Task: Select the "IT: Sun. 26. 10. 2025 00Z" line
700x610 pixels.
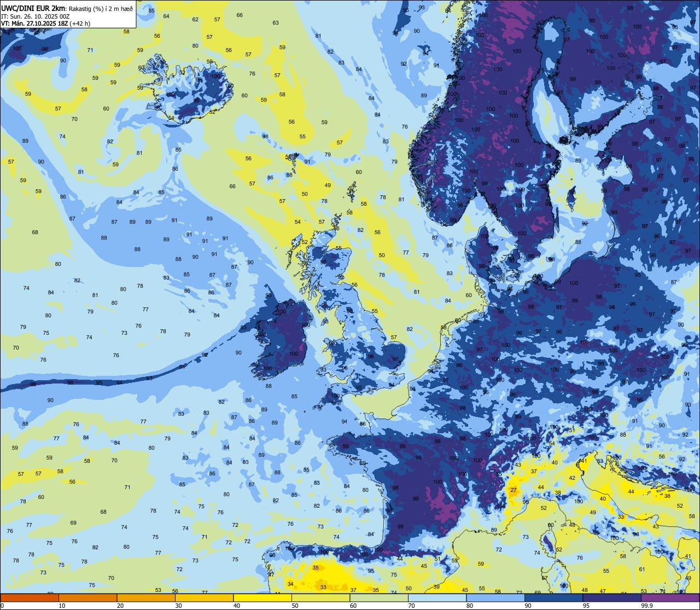Action: tap(36, 16)
